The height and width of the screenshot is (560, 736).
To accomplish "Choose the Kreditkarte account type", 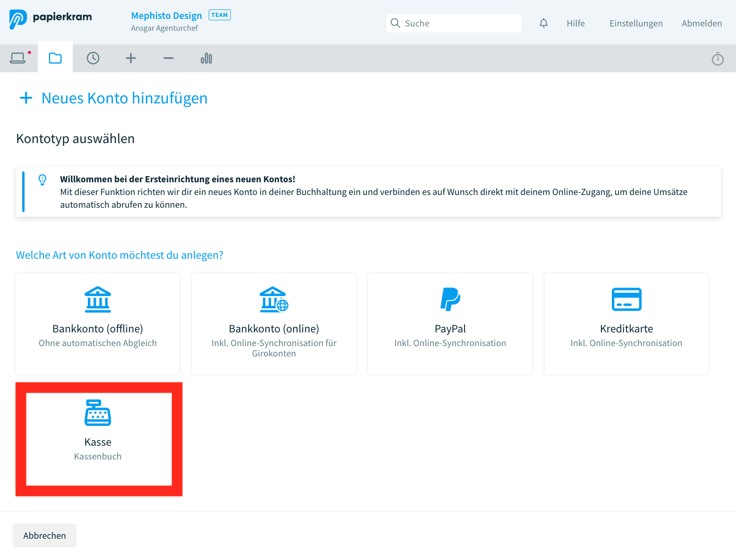I will click(x=626, y=324).
